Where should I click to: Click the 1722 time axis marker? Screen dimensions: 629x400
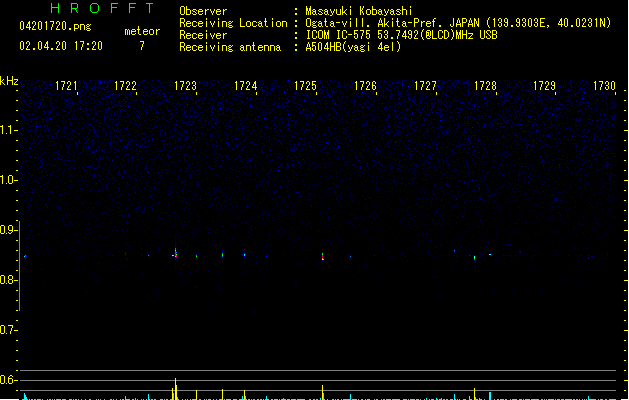[x=126, y=86]
